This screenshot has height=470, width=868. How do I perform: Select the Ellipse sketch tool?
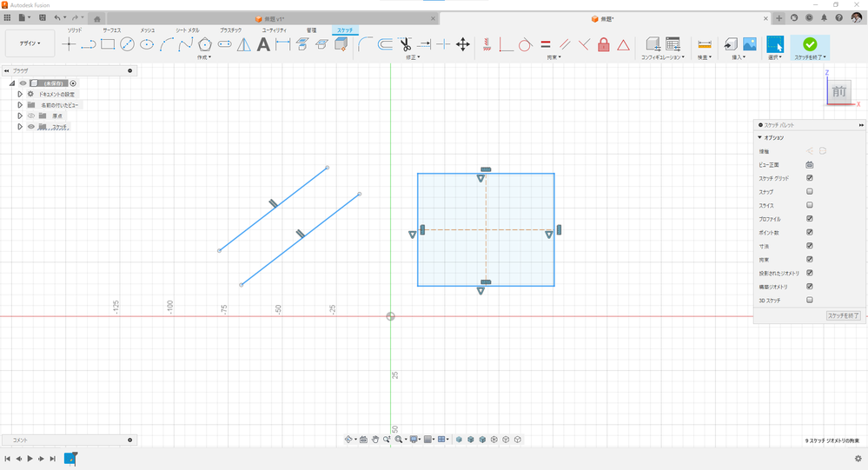pos(147,44)
